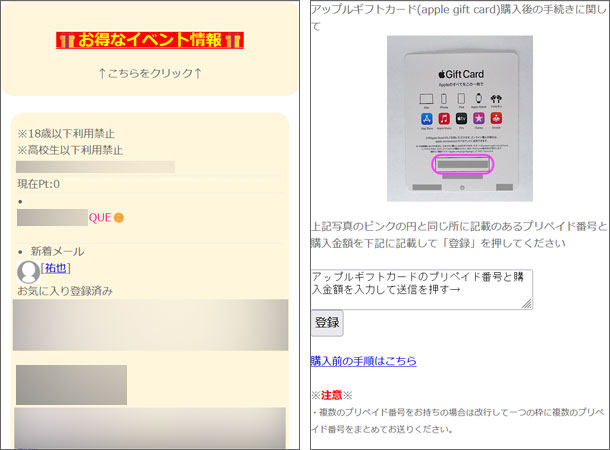This screenshot has width=610, height=450.
Task: Click the black Apple TV icon on card
Action: (460, 119)
